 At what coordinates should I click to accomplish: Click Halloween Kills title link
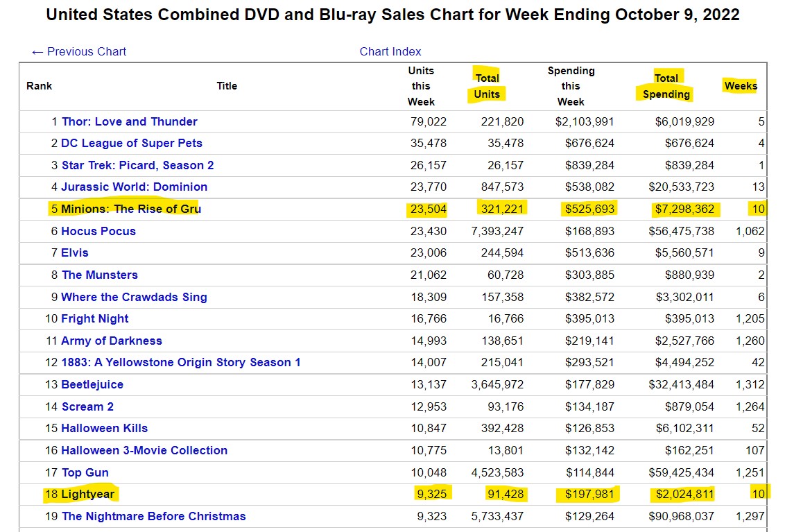(104, 428)
